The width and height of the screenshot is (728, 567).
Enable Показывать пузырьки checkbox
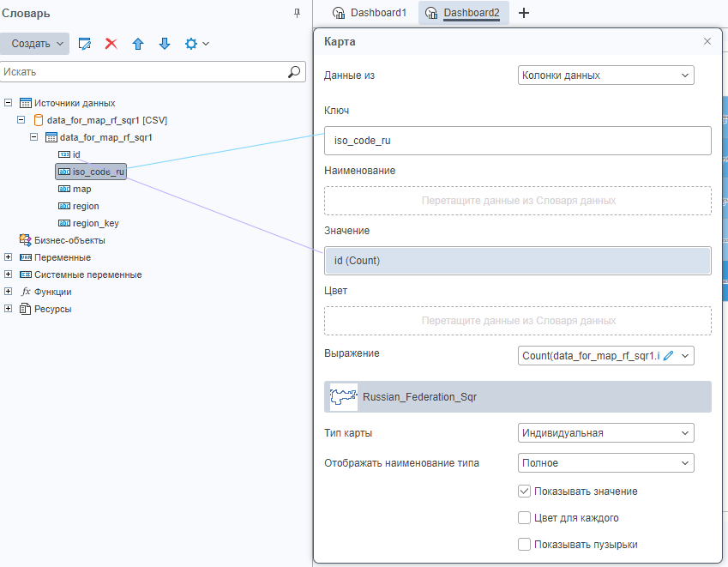[525, 545]
